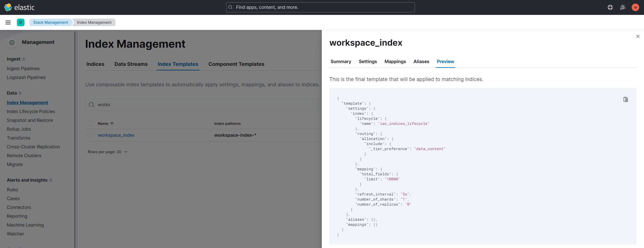This screenshot has width=644, height=248.
Task: Copy the template JSON to clipboard
Action: click(626, 99)
